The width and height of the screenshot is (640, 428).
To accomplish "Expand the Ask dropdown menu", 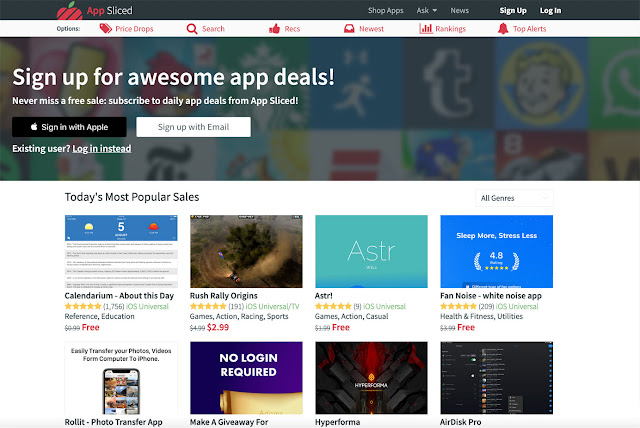I will 427,11.
